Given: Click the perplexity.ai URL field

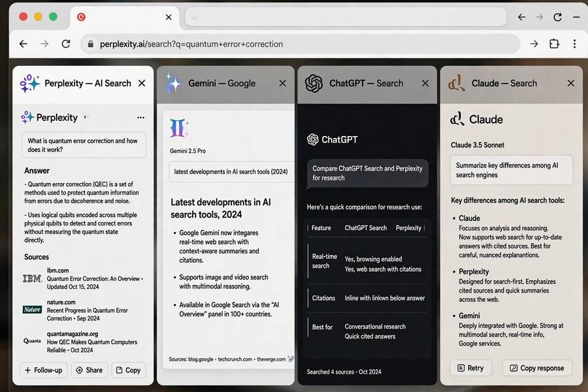Looking at the screenshot, I should tap(300, 44).
